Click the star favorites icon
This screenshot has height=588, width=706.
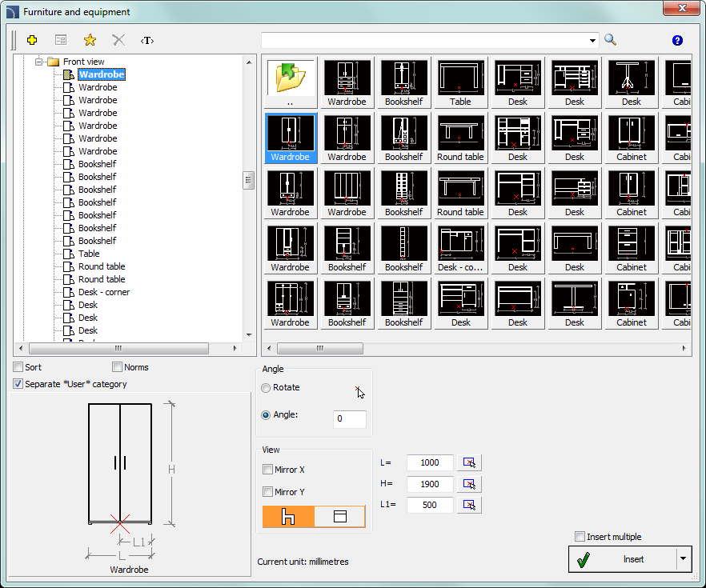pyautogui.click(x=90, y=40)
